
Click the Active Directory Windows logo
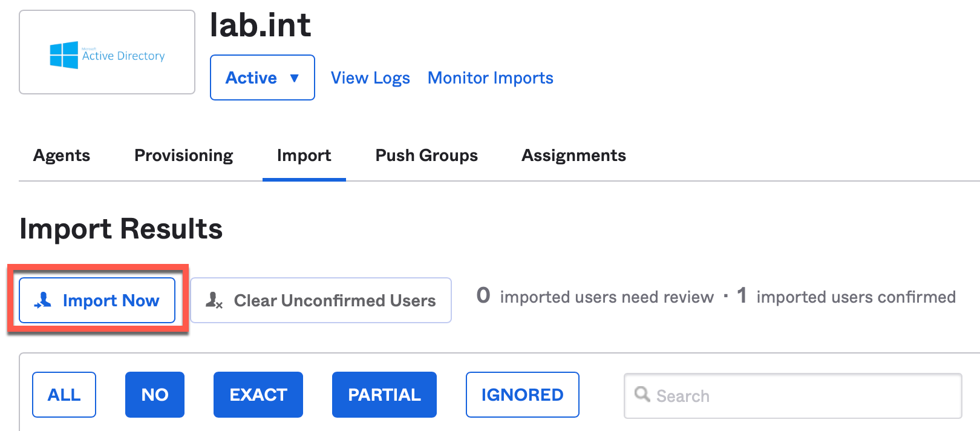click(64, 55)
